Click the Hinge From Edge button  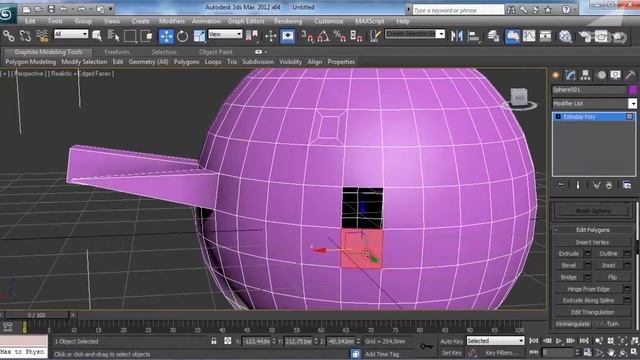click(588, 289)
